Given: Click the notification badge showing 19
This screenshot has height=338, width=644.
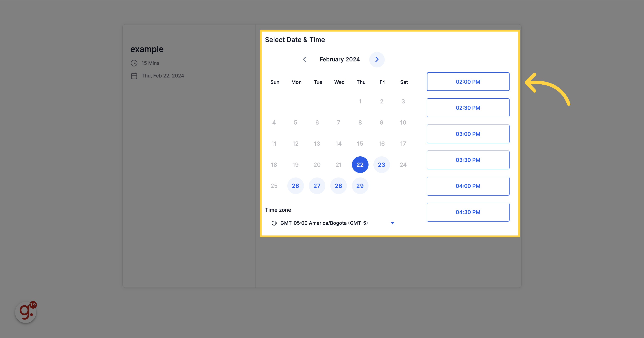Looking at the screenshot, I should [x=33, y=305].
